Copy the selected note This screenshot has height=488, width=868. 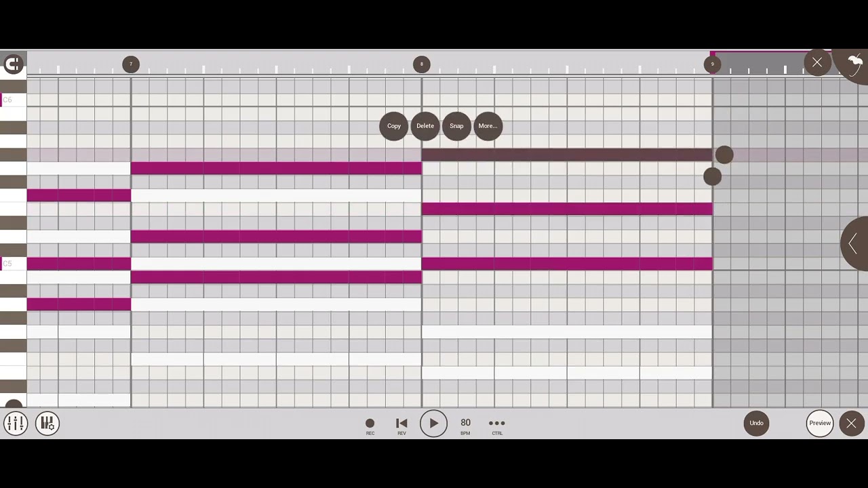pos(394,126)
